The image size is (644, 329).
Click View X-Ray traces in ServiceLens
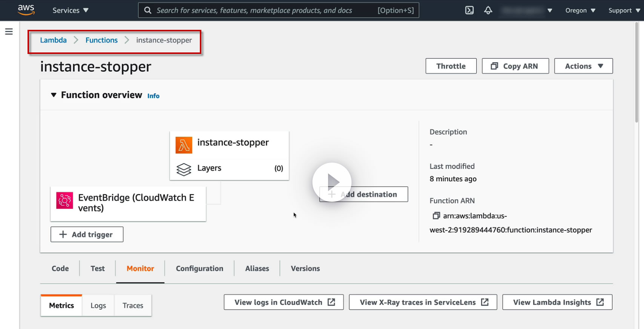pyautogui.click(x=423, y=302)
